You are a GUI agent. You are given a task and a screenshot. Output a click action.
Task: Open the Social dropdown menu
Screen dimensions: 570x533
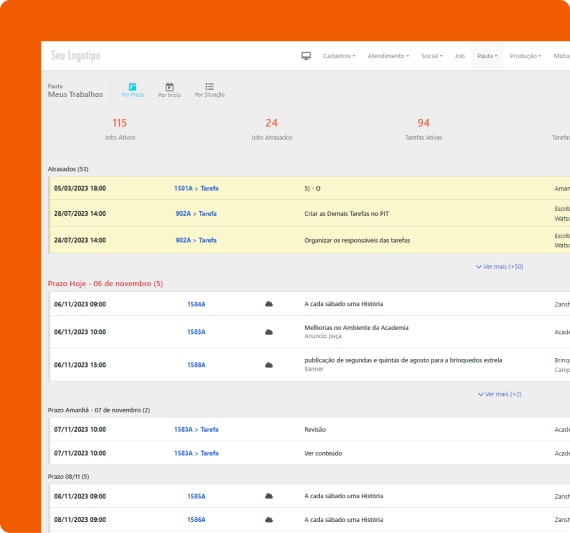tap(432, 56)
